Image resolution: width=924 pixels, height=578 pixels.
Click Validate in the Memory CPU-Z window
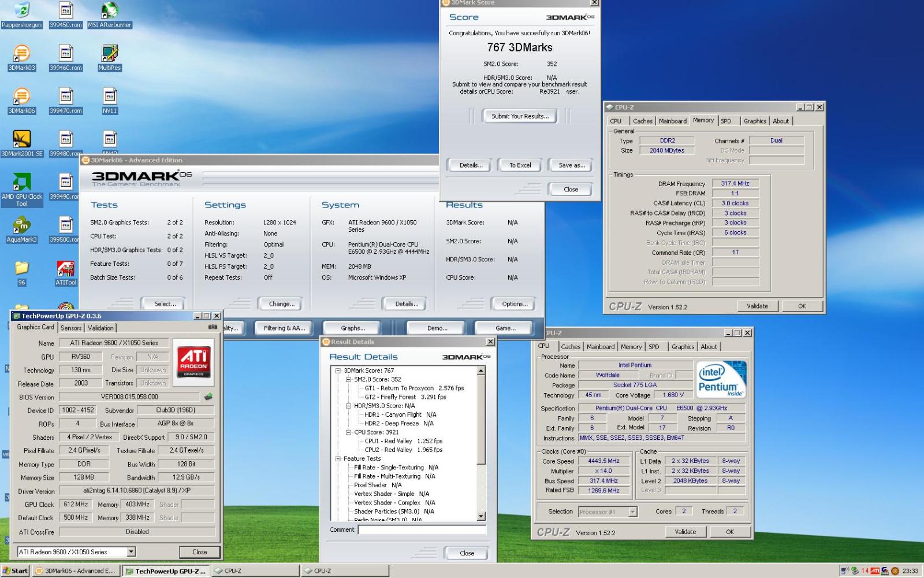point(757,306)
